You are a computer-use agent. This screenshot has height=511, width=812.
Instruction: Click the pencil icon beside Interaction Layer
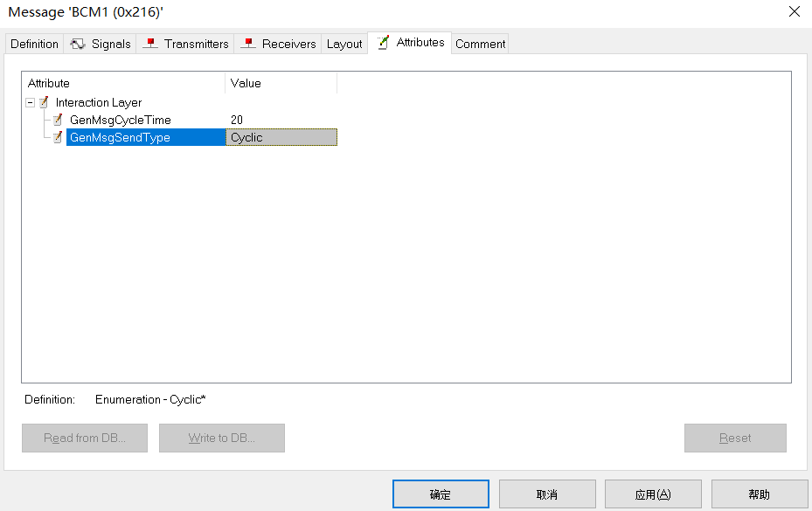(42, 102)
